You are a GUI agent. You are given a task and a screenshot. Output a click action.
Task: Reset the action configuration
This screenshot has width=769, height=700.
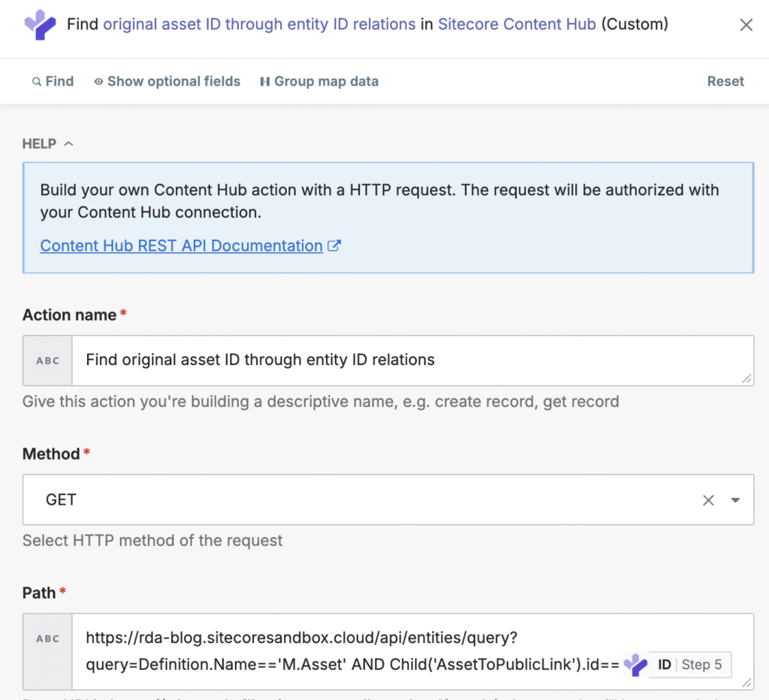725,81
